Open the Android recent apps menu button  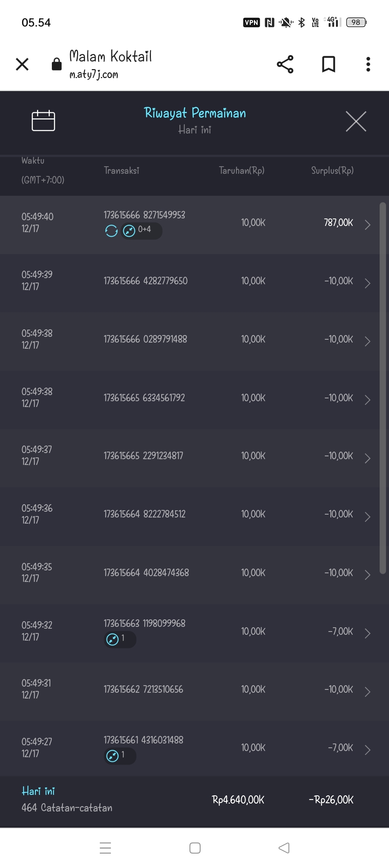(x=105, y=848)
